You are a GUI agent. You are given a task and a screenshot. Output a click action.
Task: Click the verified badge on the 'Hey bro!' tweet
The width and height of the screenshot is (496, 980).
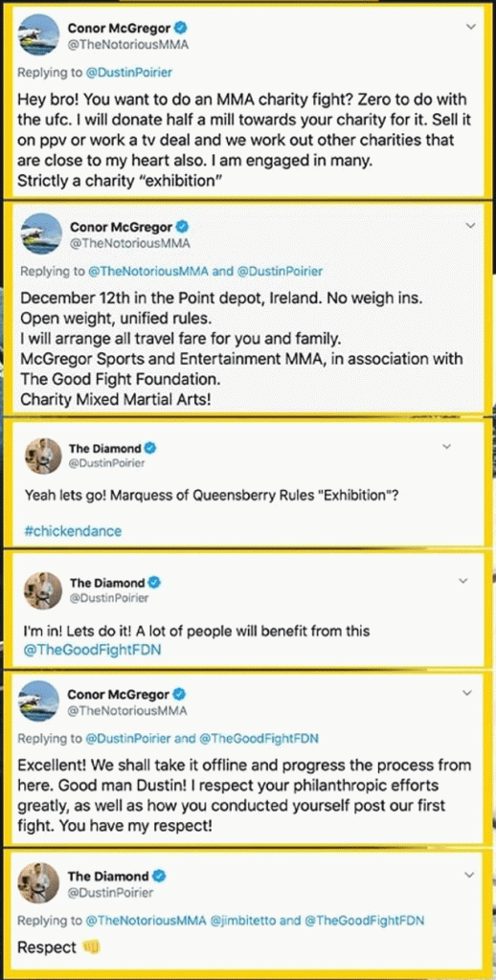coord(183,28)
